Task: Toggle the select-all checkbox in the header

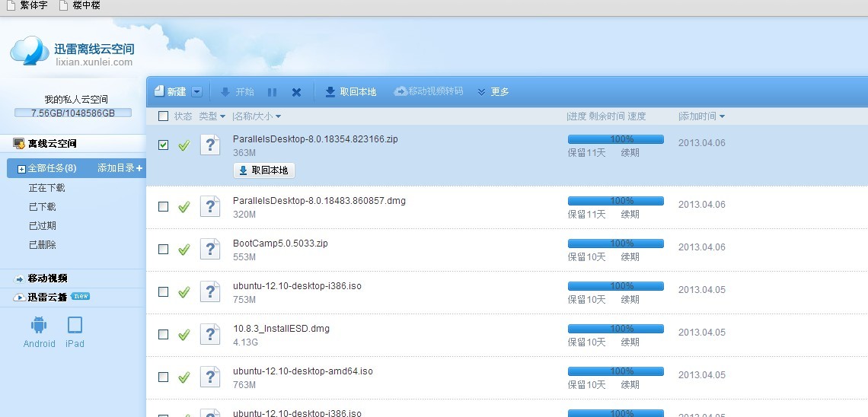Action: tap(163, 116)
